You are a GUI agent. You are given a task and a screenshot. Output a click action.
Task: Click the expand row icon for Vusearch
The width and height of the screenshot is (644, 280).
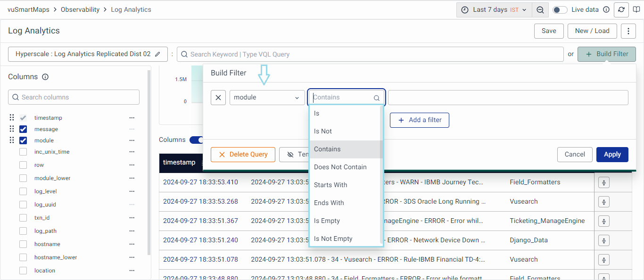tap(603, 201)
